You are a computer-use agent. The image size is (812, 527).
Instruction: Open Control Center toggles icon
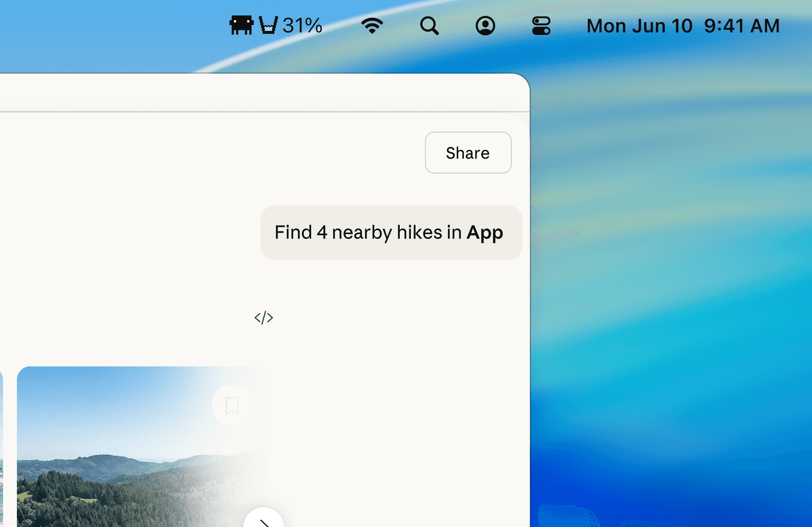tap(541, 26)
